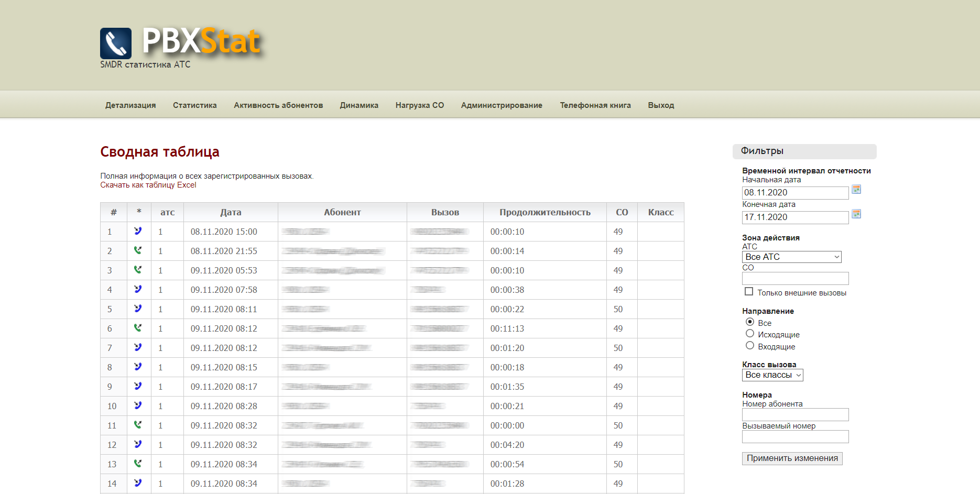Select 'Исходящие' direction radio button

(750, 334)
